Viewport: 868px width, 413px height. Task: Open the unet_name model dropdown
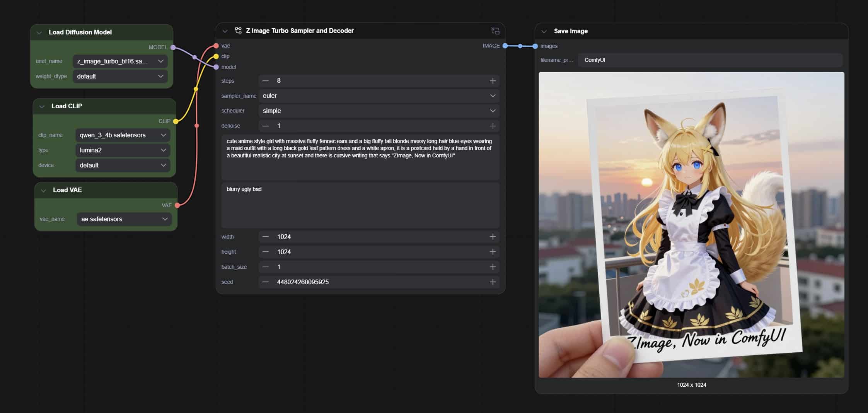120,61
